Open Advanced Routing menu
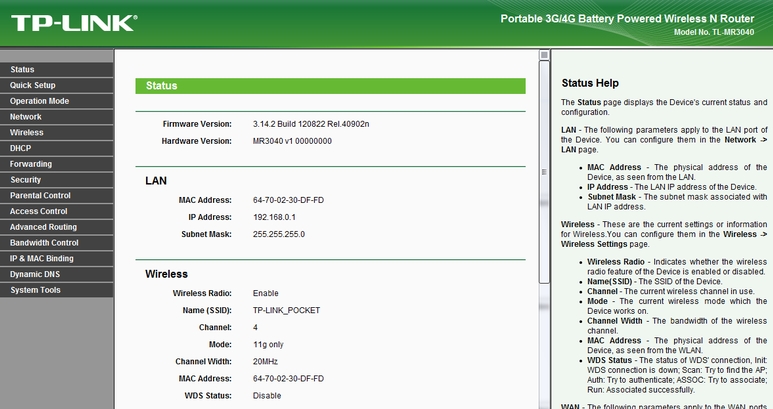 point(56,227)
